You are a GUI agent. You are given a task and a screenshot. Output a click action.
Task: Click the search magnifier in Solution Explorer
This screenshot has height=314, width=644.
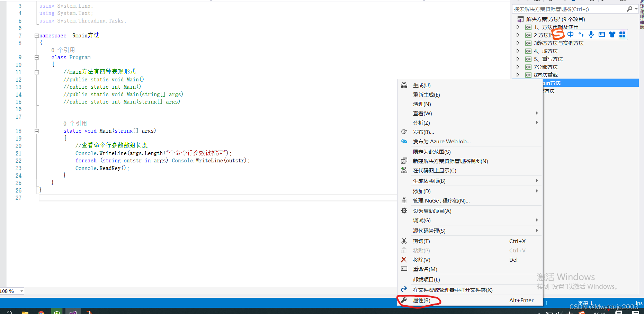click(x=629, y=9)
